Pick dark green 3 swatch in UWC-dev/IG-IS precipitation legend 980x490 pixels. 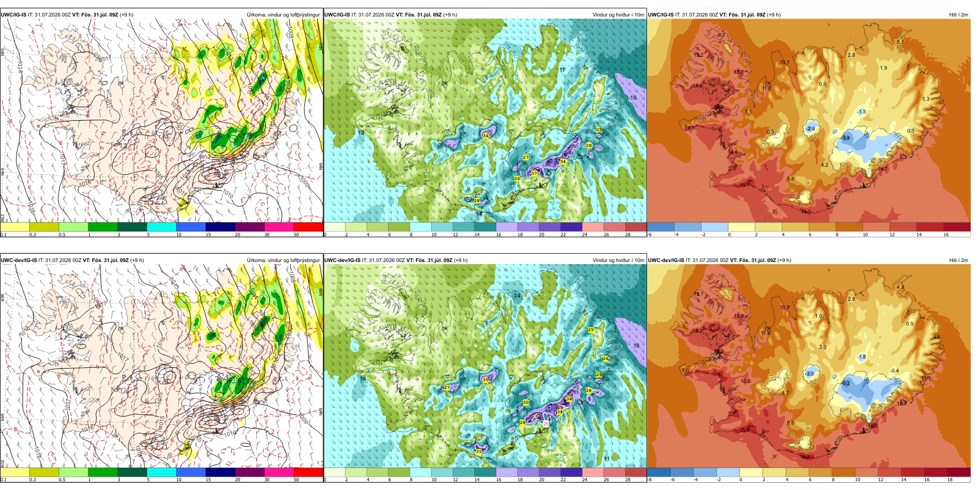click(132, 472)
